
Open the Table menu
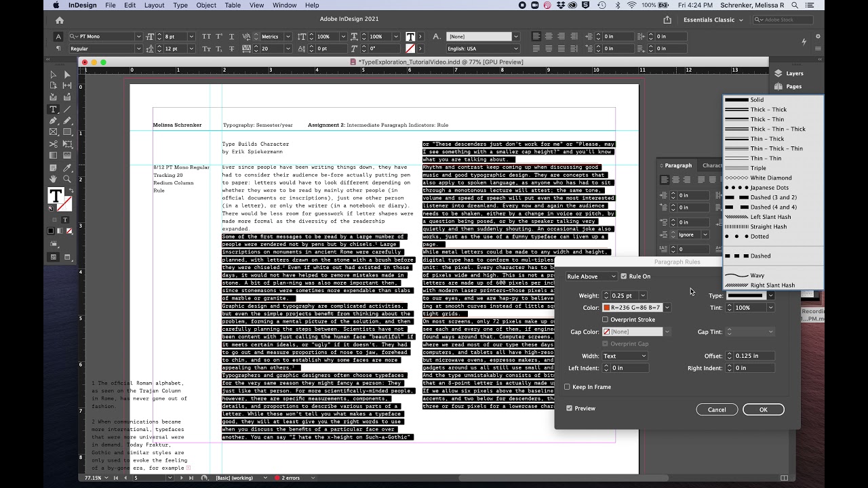(233, 5)
